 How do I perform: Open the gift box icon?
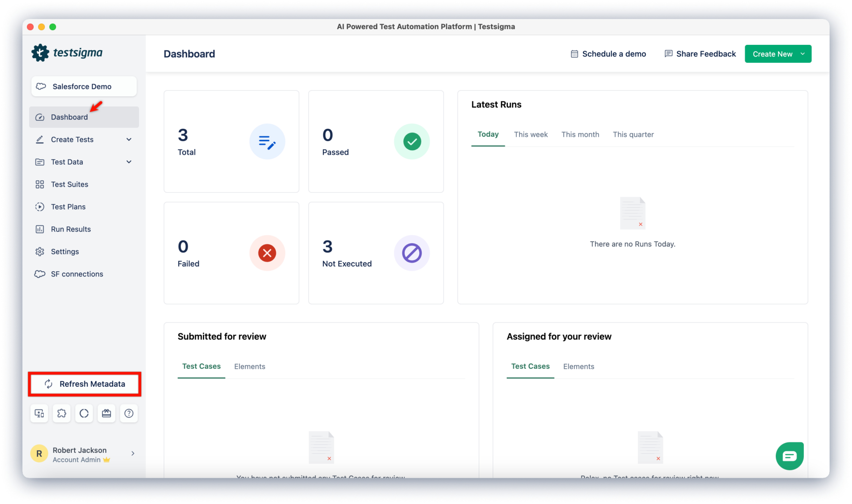106,413
